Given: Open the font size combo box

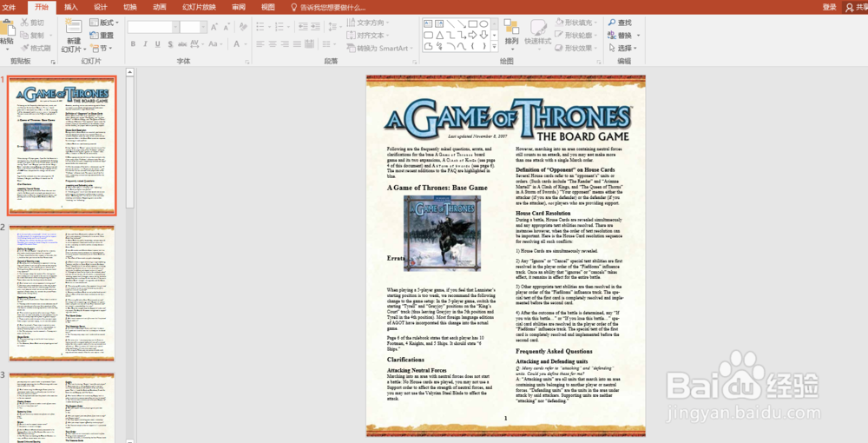Looking at the screenshot, I should 192,27.
